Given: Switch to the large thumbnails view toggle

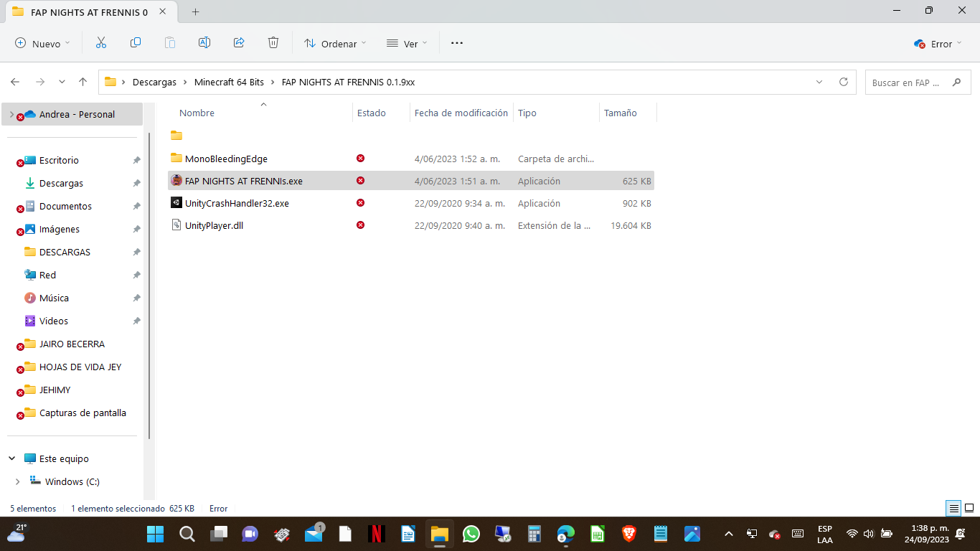Looking at the screenshot, I should 969,508.
